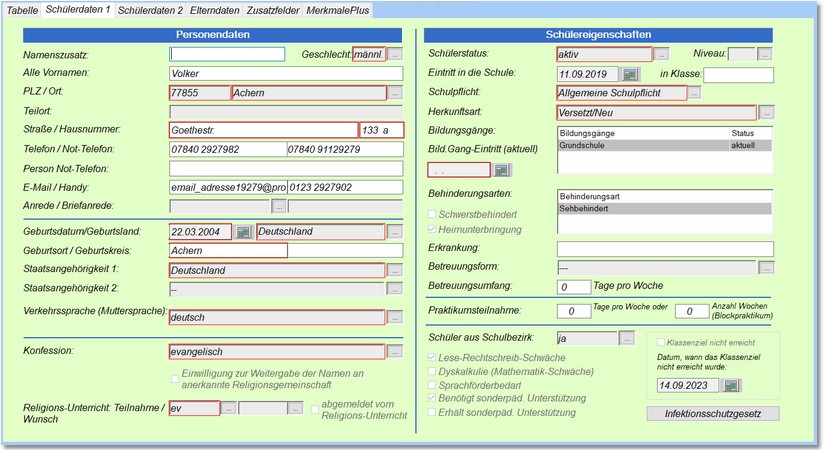Click ellipsis button next to Schülerstatus aktiv

662,54
